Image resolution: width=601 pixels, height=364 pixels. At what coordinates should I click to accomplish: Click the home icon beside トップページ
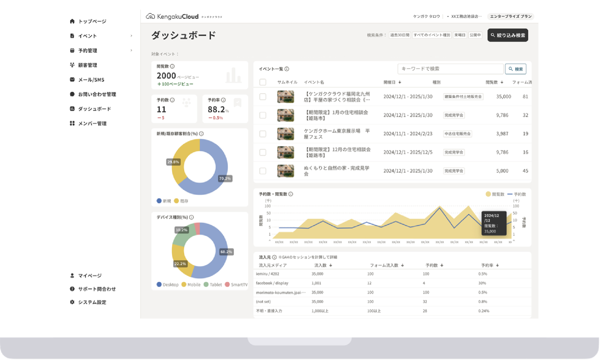click(72, 21)
